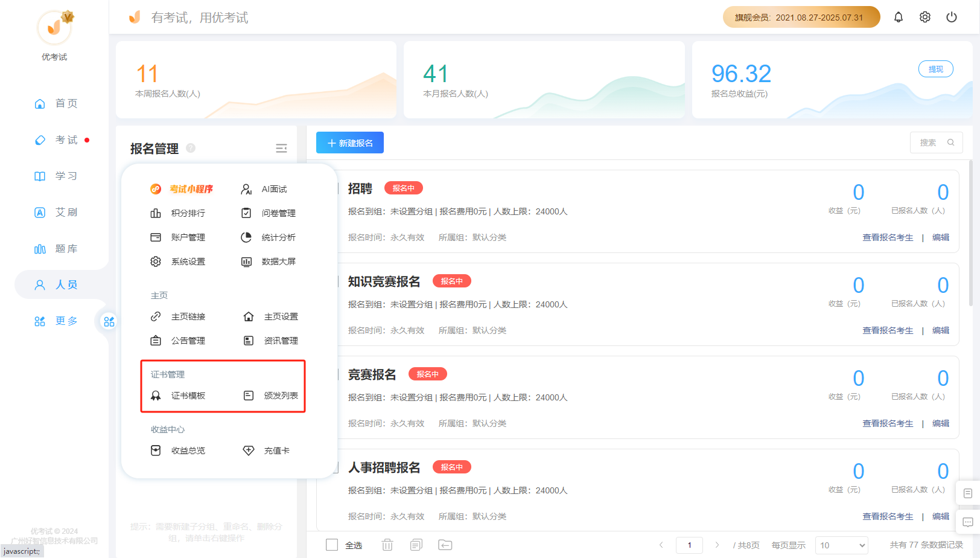Open 题库 section in sidebar

tap(56, 248)
